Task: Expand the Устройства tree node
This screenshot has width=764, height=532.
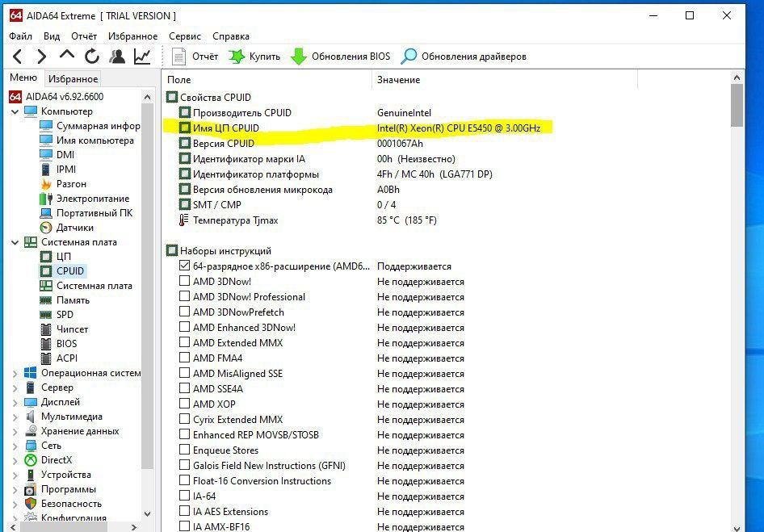Action: 15,475
